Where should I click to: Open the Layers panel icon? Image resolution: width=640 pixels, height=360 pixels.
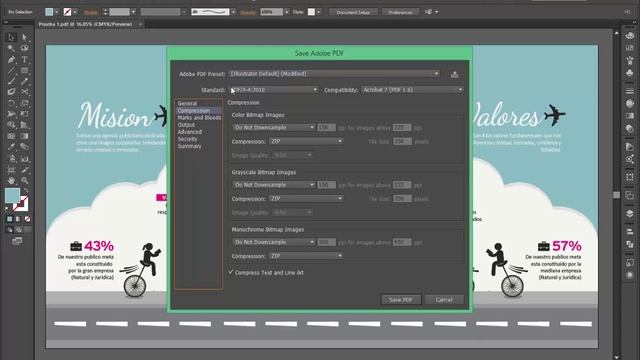click(630, 213)
